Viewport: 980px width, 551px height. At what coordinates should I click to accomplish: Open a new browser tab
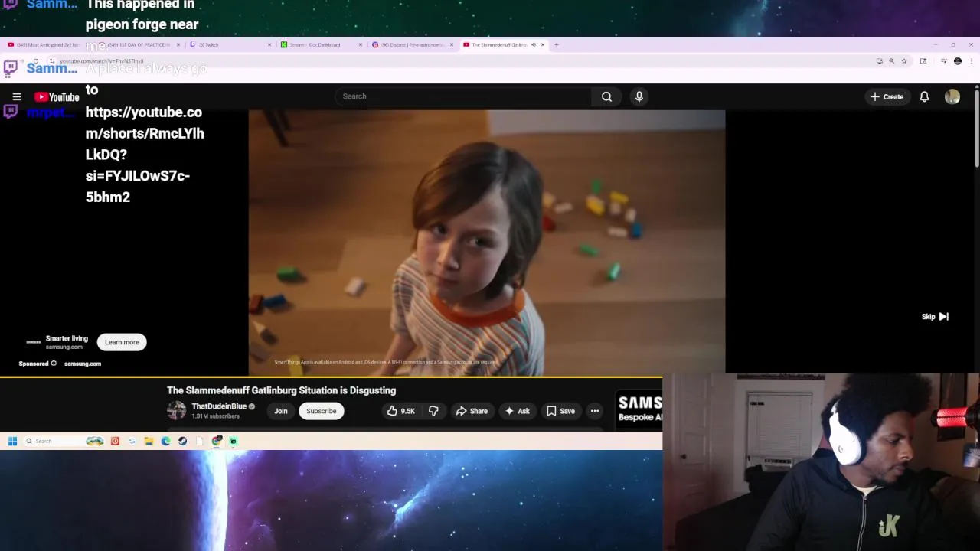pyautogui.click(x=557, y=44)
